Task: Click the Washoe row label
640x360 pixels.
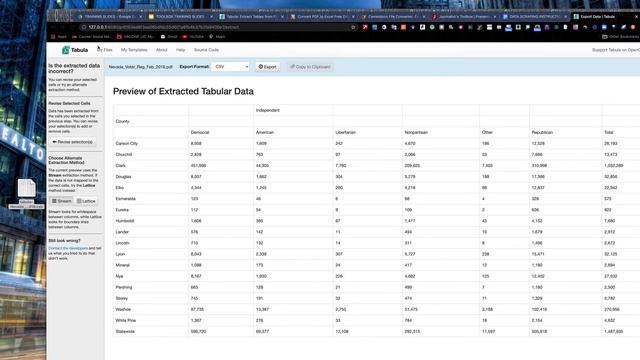Action: 123,309
